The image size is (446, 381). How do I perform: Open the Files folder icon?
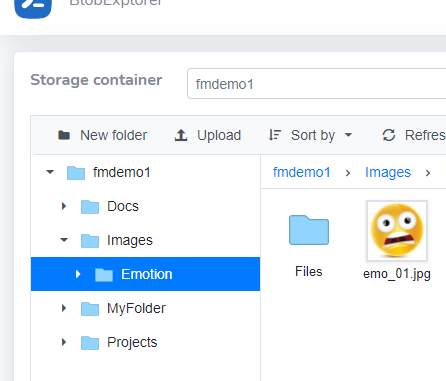[x=309, y=230]
